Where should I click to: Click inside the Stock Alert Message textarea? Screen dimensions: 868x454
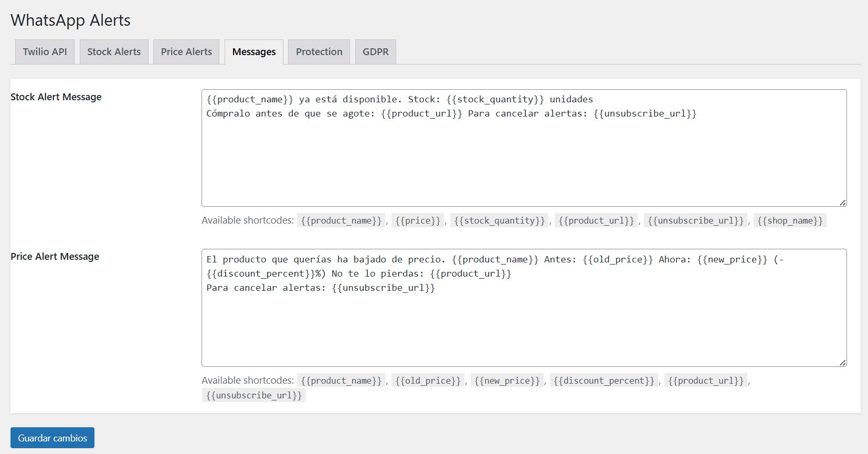pyautogui.click(x=524, y=157)
